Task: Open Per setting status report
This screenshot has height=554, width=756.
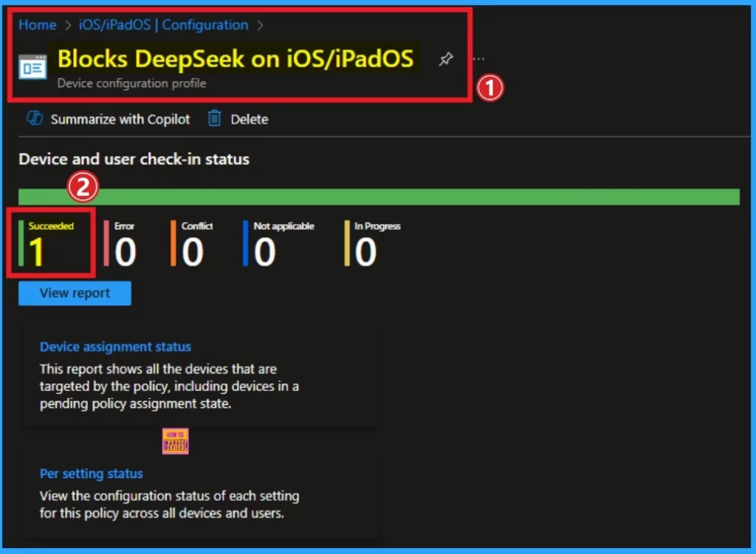Action: click(91, 474)
